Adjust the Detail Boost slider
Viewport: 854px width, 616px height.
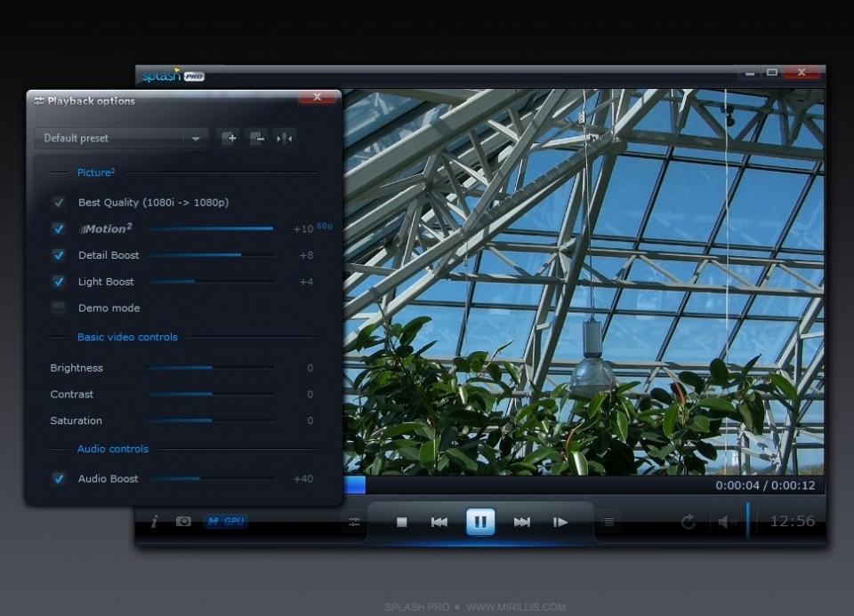click(212, 255)
